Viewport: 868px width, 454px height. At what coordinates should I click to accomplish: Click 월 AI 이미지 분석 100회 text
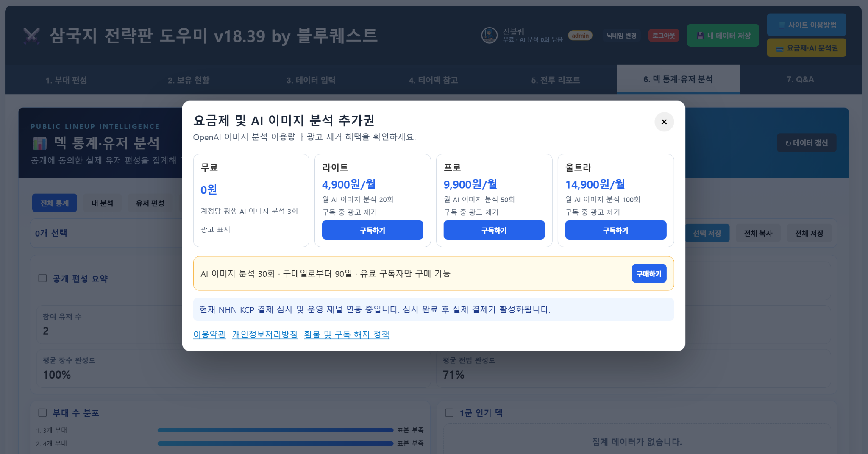pyautogui.click(x=603, y=199)
